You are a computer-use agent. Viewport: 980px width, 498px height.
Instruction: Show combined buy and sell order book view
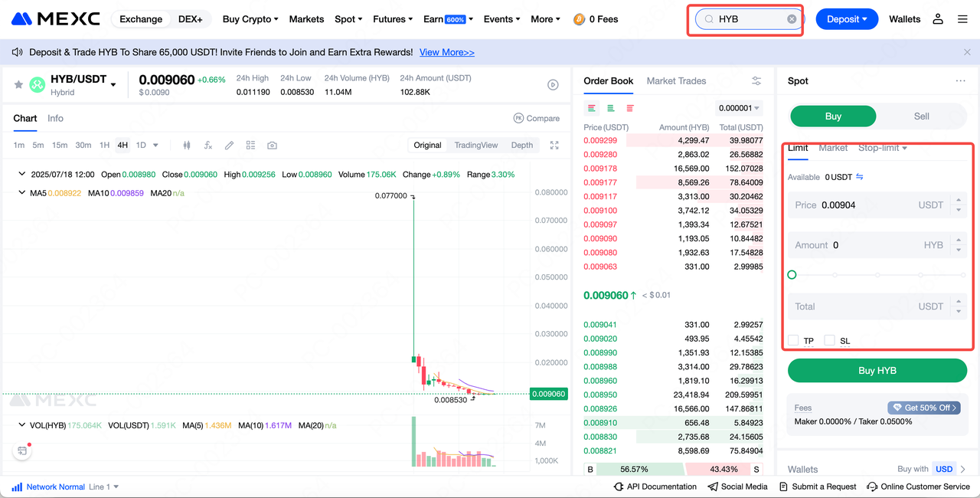(x=592, y=108)
